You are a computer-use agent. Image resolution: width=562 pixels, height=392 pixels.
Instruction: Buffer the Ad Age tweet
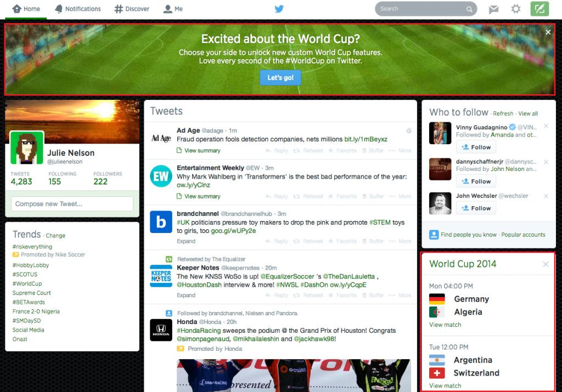373,151
